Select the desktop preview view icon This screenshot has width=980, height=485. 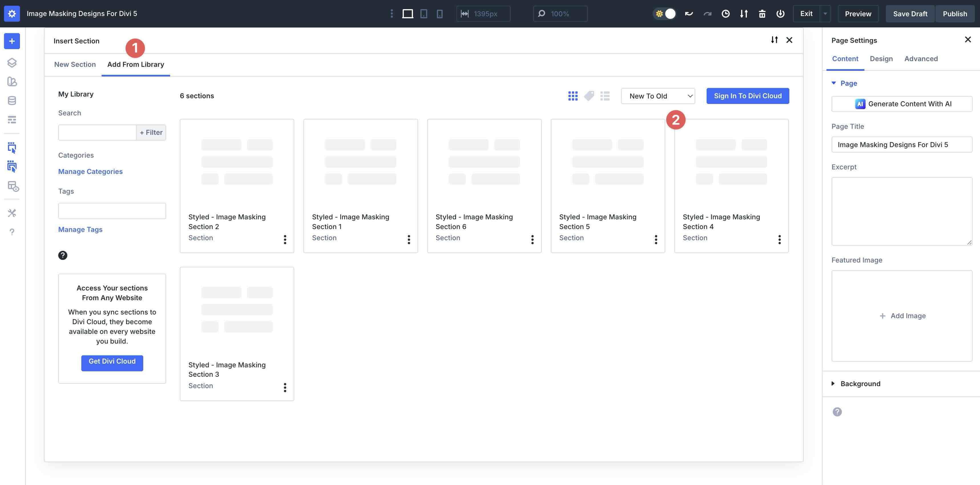pyautogui.click(x=408, y=13)
